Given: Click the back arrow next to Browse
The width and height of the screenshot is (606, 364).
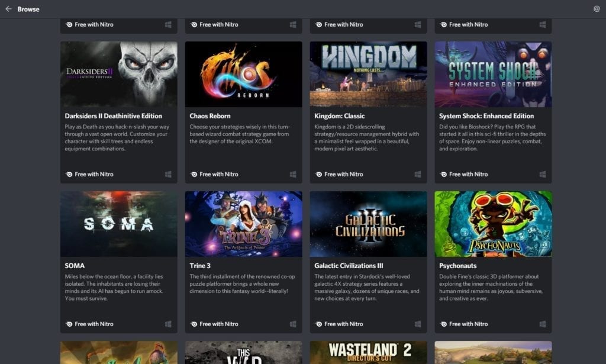Looking at the screenshot, I should (x=8, y=9).
